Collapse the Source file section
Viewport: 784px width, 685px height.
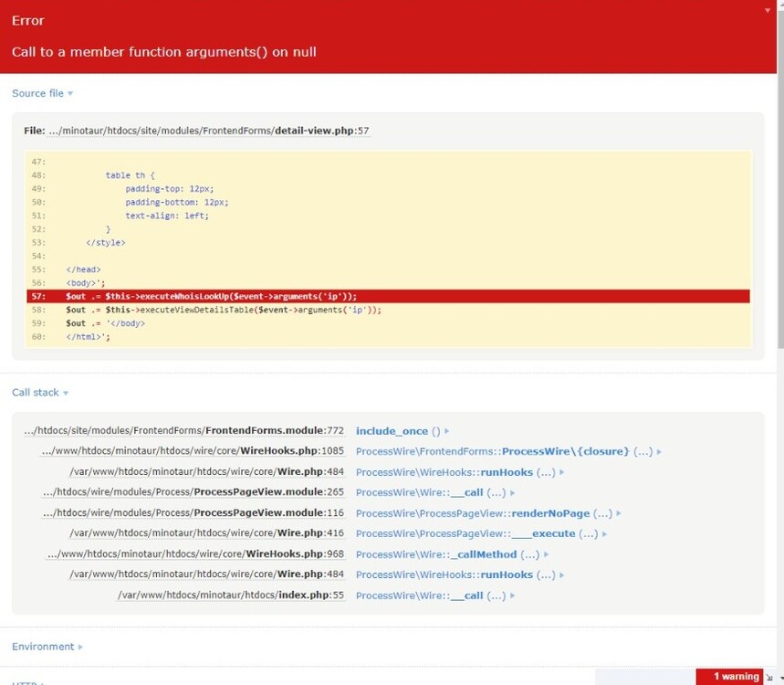click(x=42, y=93)
